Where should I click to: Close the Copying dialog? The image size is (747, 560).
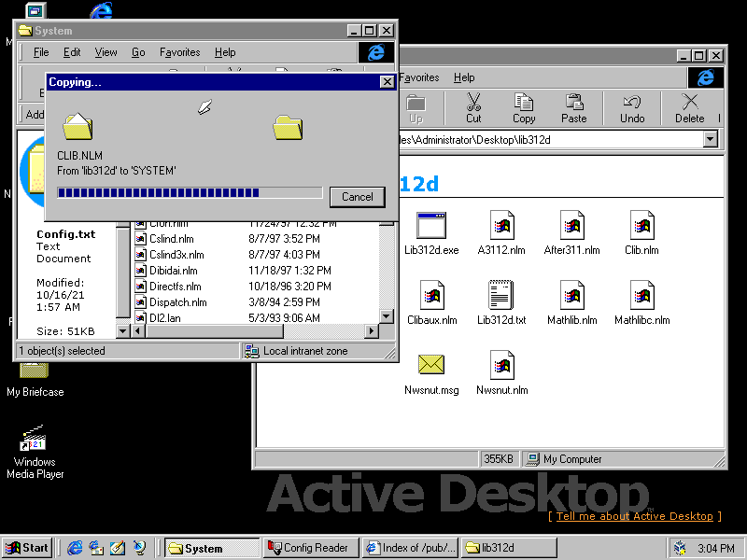click(x=388, y=82)
